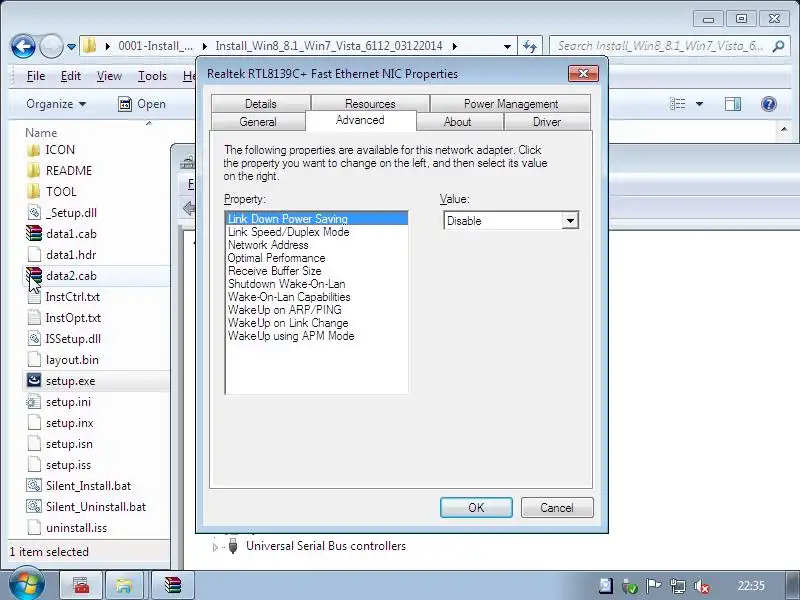Select the Silent_Uninstall.bat file icon
The image size is (800, 600).
tap(34, 507)
